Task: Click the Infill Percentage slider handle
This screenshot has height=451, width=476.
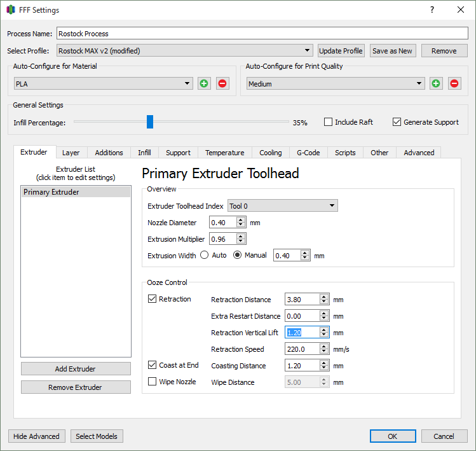Action: 150,122
